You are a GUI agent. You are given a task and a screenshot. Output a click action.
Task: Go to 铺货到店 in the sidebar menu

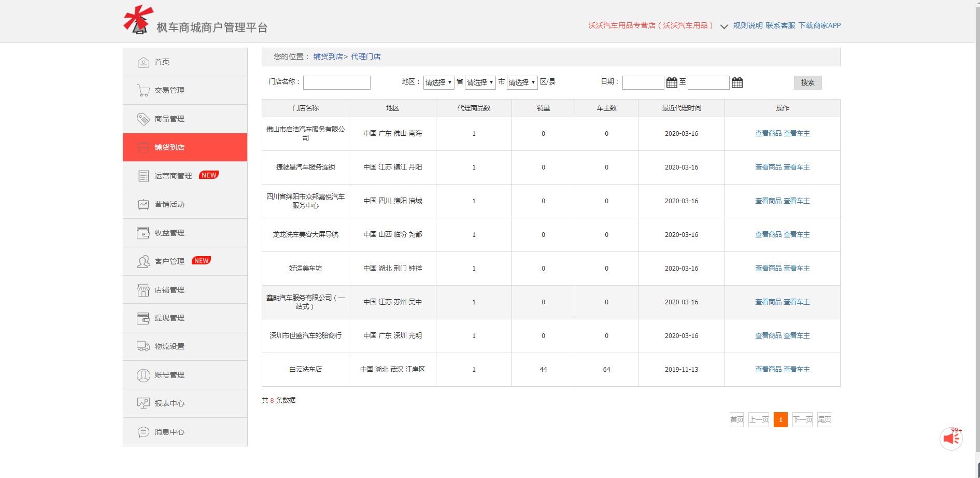tap(168, 147)
